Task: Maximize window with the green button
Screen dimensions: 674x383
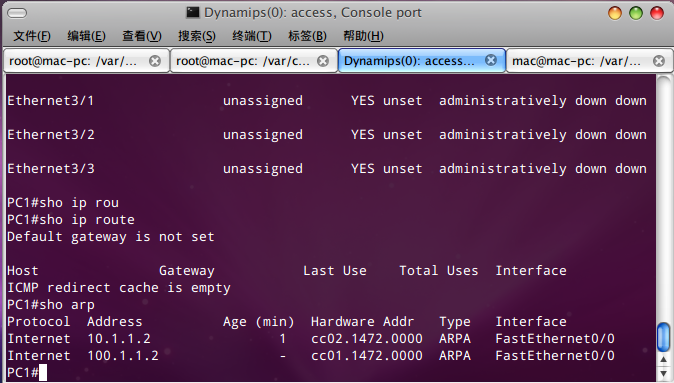Action: click(x=636, y=13)
